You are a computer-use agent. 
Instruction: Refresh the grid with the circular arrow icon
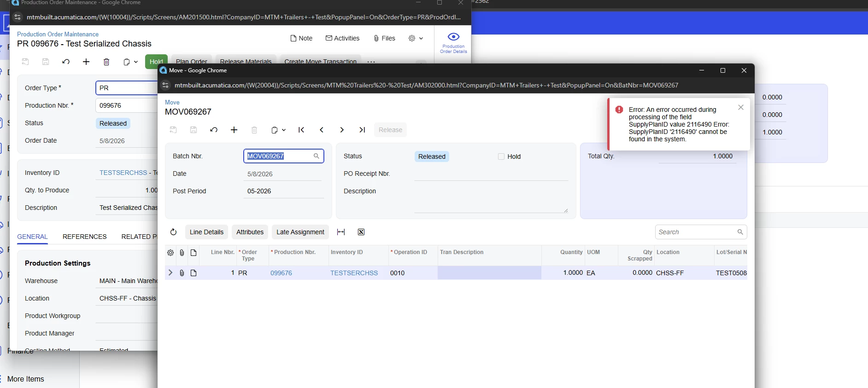coord(173,232)
